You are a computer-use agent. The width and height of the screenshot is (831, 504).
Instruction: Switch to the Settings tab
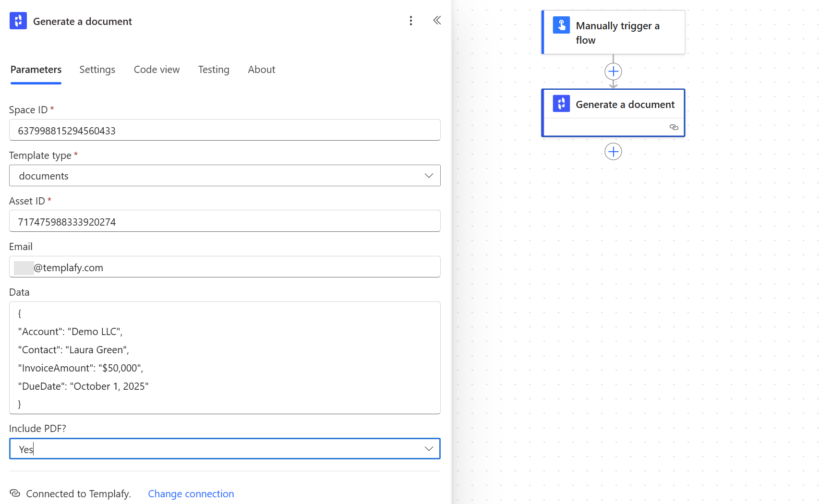[x=97, y=69]
